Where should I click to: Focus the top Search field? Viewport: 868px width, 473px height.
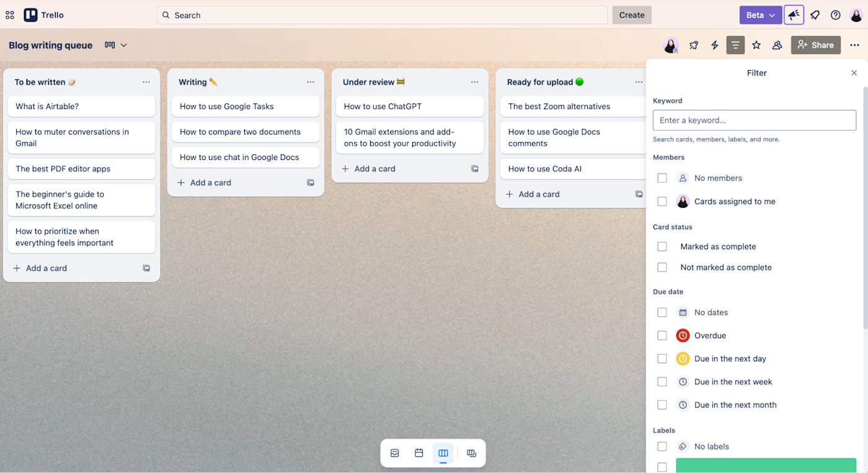click(x=382, y=15)
